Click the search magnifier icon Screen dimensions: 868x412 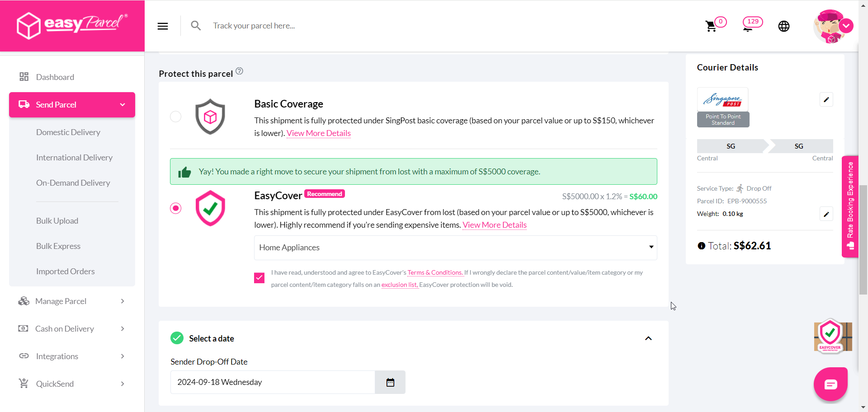click(196, 26)
